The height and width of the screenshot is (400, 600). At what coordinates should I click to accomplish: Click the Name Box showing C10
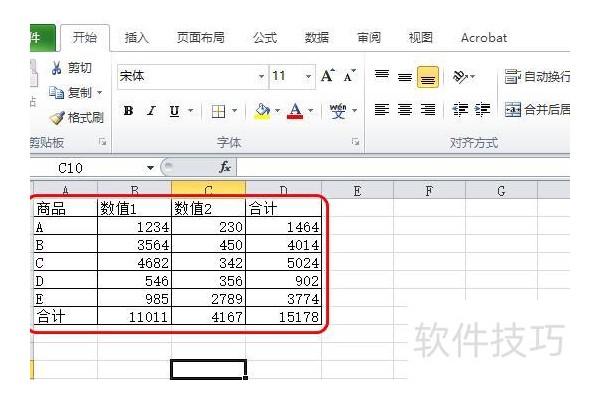click(x=88, y=168)
